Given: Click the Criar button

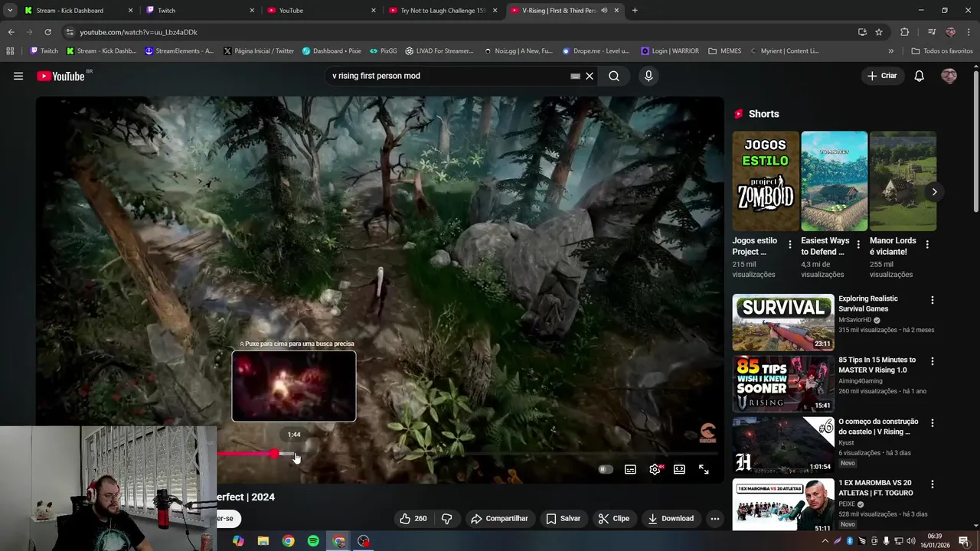Looking at the screenshot, I should (881, 76).
